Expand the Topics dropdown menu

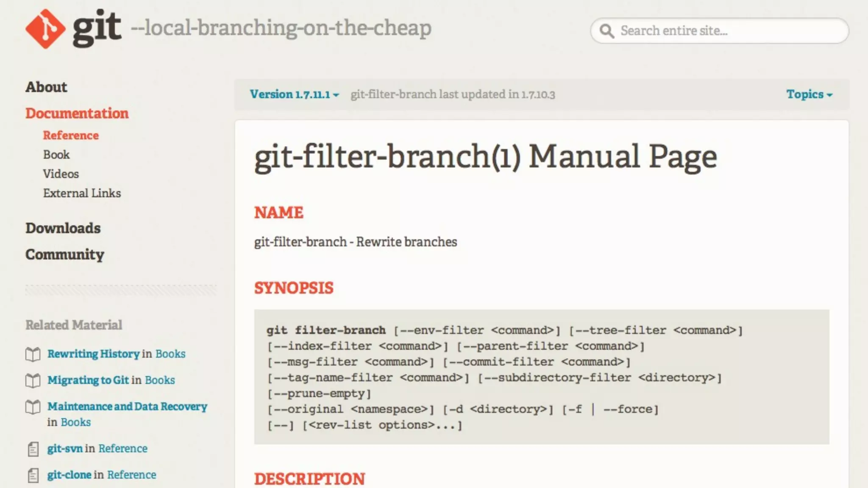(x=809, y=94)
